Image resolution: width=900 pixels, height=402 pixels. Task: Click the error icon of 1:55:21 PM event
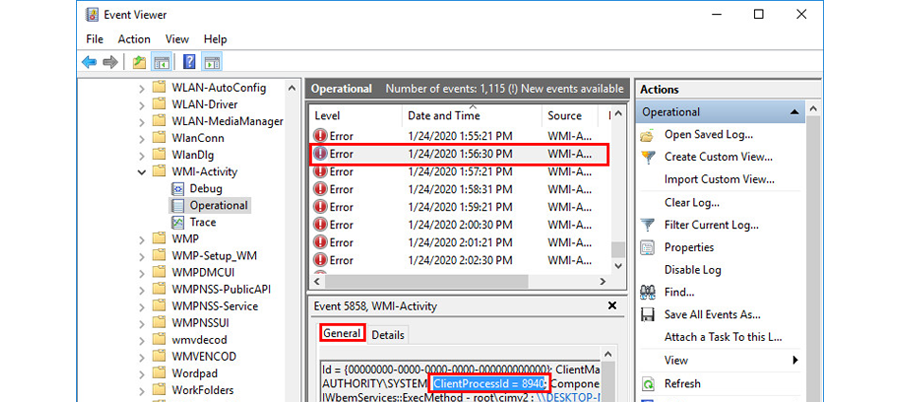click(x=320, y=136)
